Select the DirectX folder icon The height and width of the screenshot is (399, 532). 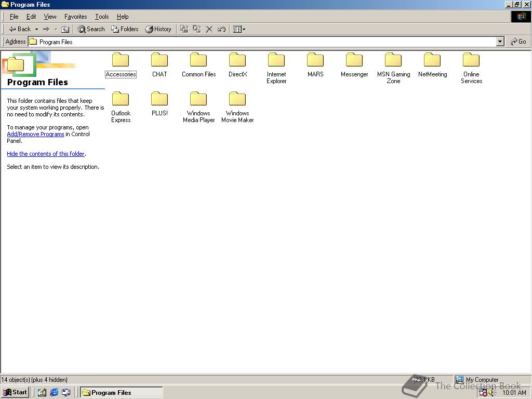pyautogui.click(x=237, y=60)
